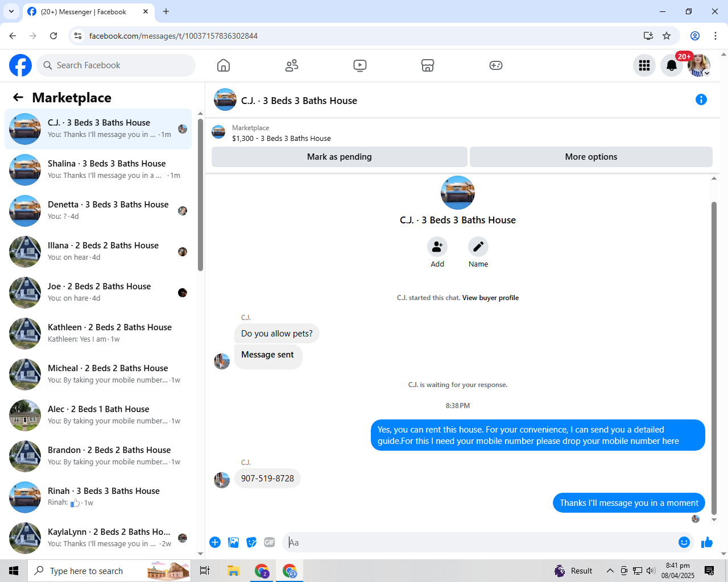Open more actions plus icon

point(215,542)
